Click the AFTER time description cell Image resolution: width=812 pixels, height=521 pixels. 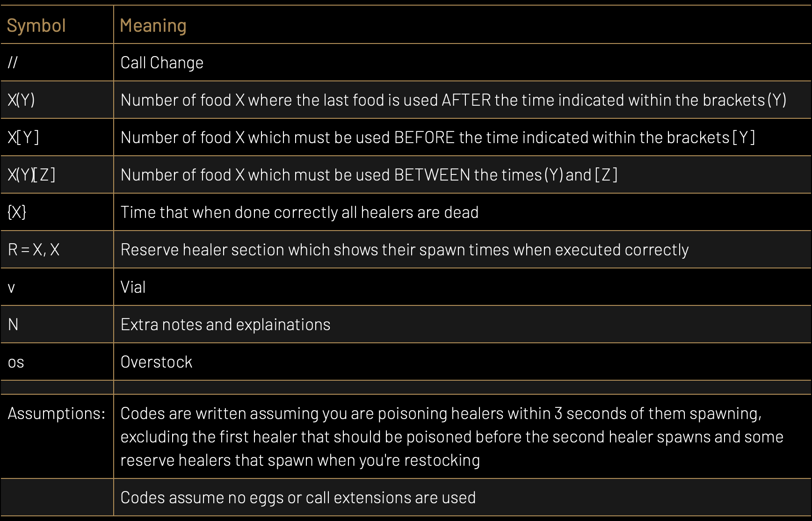453,100
